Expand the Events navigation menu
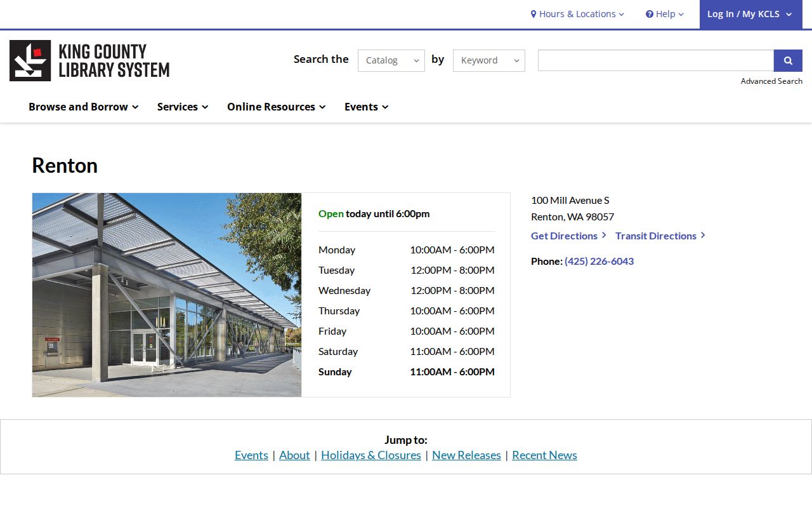 367,107
